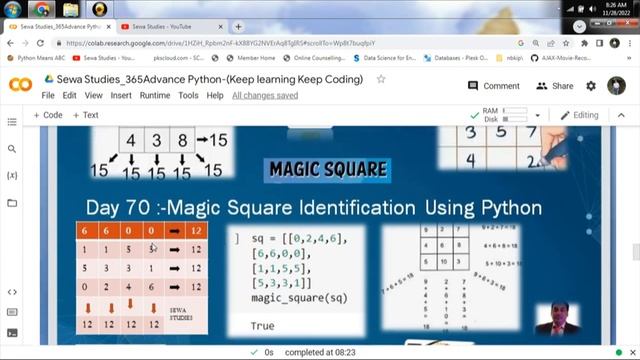
Task: Open Online Counselling bookmark
Action: [x=314, y=58]
